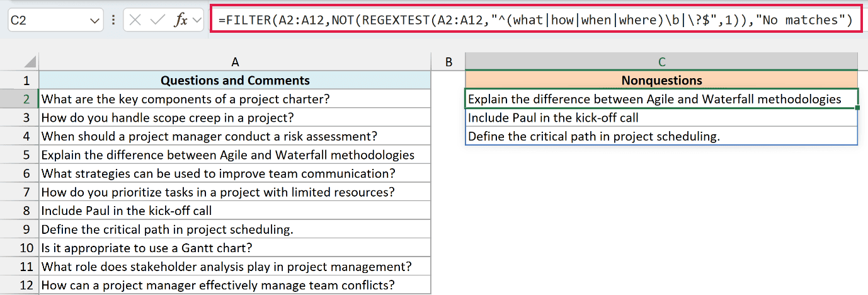This screenshot has height=295, width=868.
Task: Select cell "How do you prioritize tasks in a project..."
Action: tap(235, 192)
